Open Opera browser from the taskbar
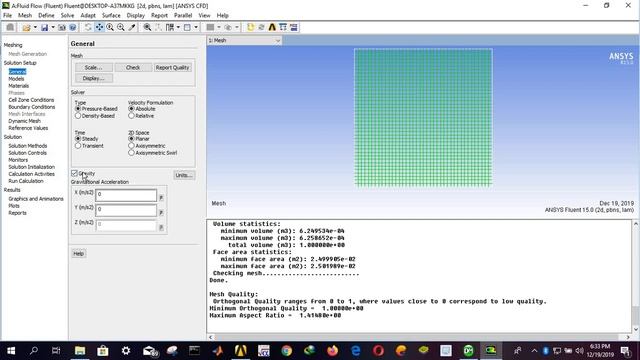 tap(378, 350)
